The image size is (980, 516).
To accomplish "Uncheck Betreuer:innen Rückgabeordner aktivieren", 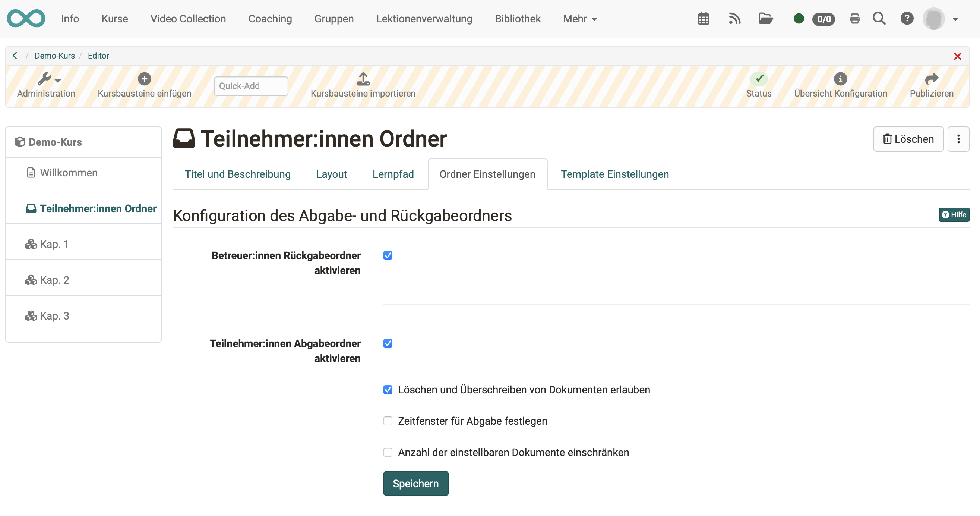I will pyautogui.click(x=388, y=255).
